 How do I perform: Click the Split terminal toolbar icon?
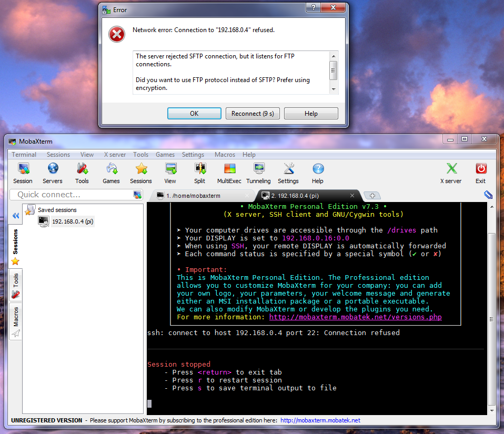[199, 173]
